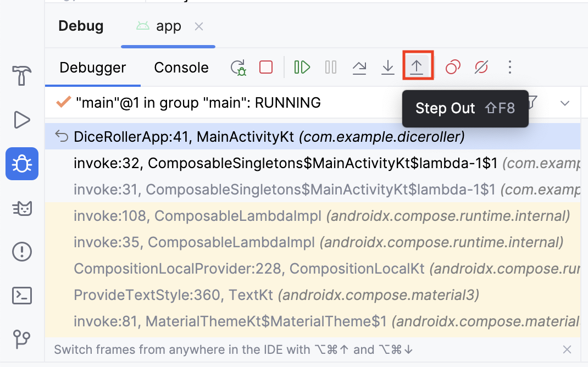The image size is (588, 367).
Task: Select the Debugger tab
Action: coord(93,68)
